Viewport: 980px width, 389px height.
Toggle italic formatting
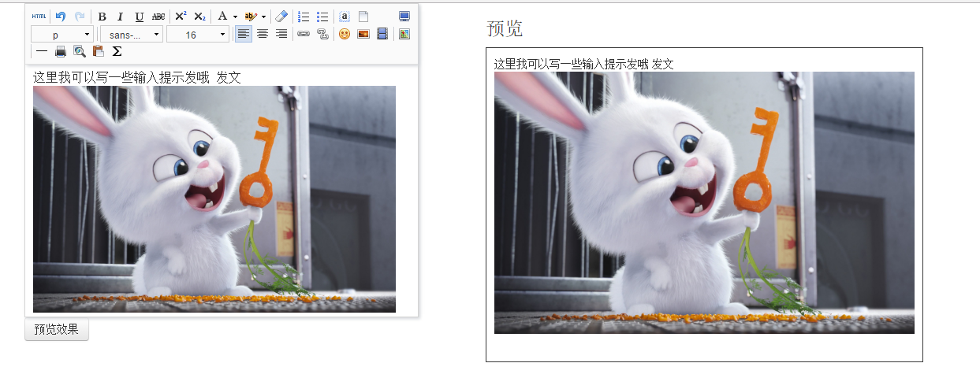(121, 17)
